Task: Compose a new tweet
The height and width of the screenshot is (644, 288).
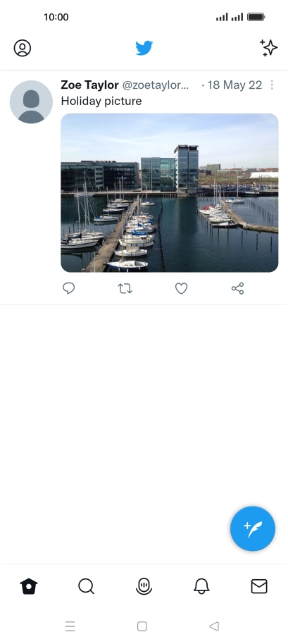Action: click(x=253, y=528)
